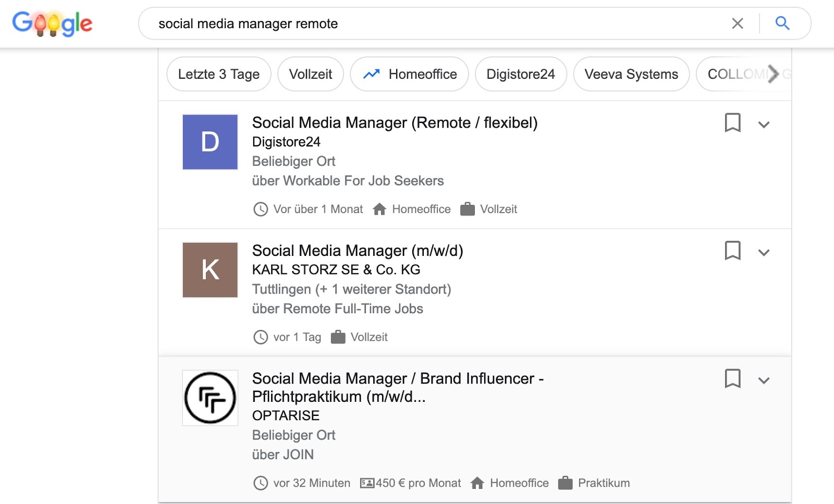Click the magnifying glass search button
834x504 pixels.
(782, 23)
